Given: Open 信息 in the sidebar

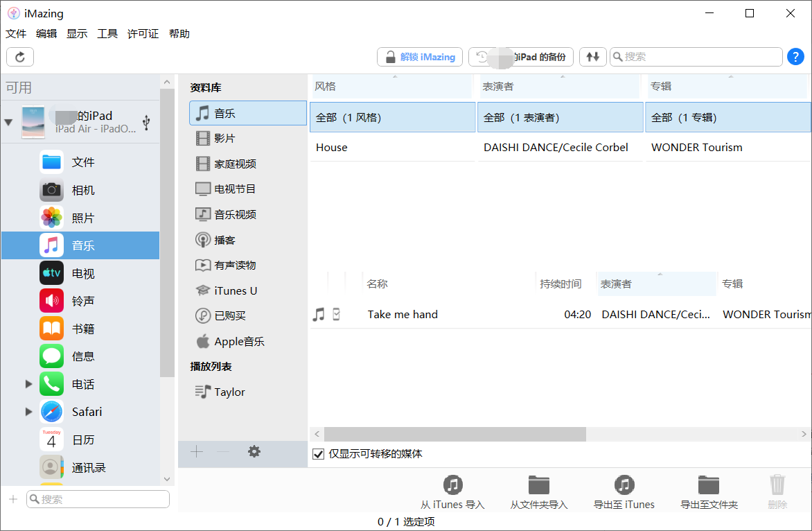Looking at the screenshot, I should pyautogui.click(x=81, y=356).
